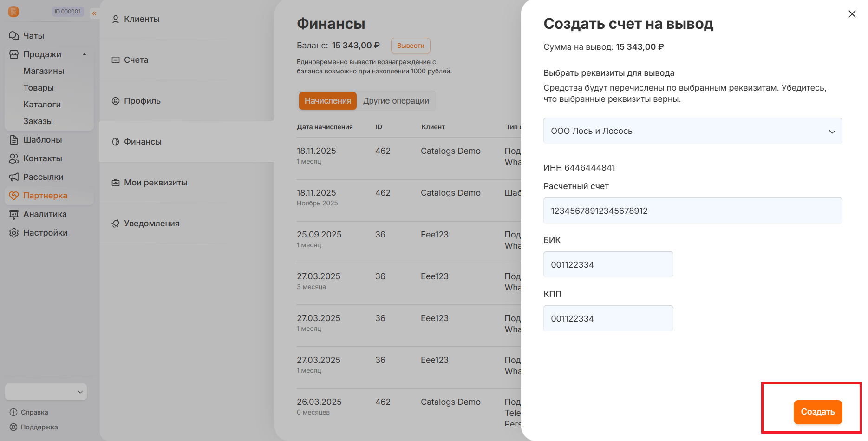Open Чаты chat bubble icon
The height and width of the screenshot is (441, 868).
coord(14,36)
